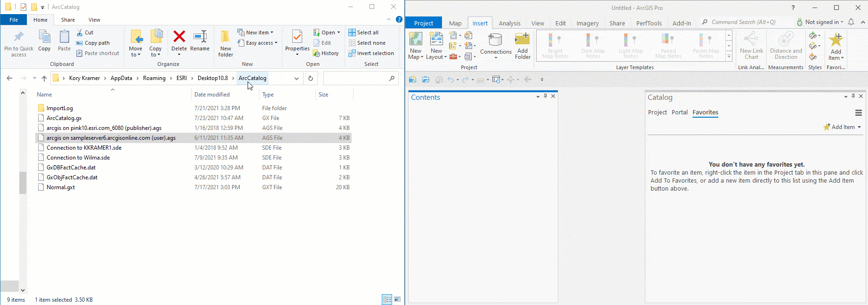Switch to the Imagery ribbon tab

pos(587,23)
